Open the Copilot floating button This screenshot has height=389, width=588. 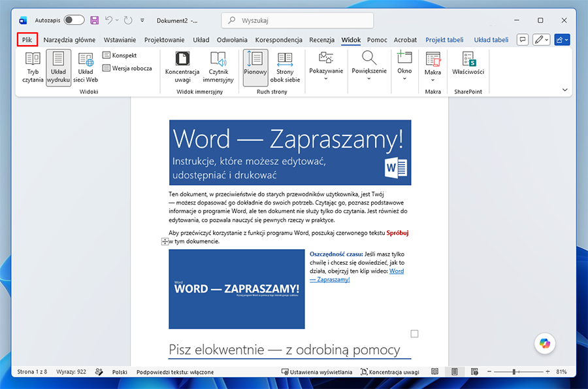545,343
